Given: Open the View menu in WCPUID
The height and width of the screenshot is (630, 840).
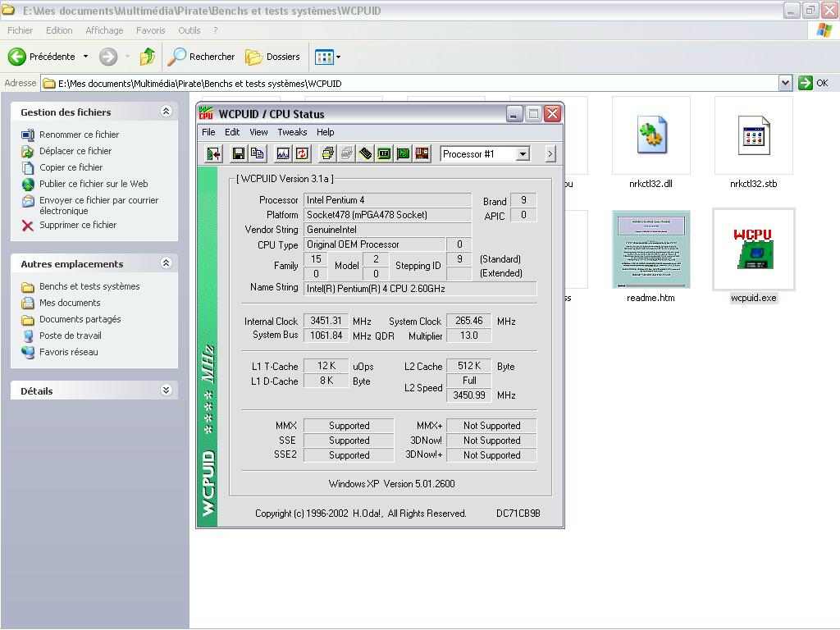Looking at the screenshot, I should 258,132.
